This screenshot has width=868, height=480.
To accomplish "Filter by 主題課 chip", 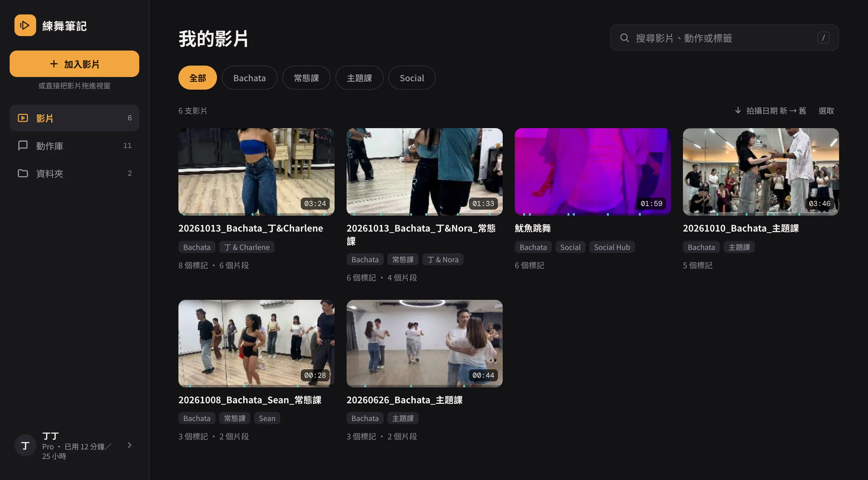I will pyautogui.click(x=359, y=78).
